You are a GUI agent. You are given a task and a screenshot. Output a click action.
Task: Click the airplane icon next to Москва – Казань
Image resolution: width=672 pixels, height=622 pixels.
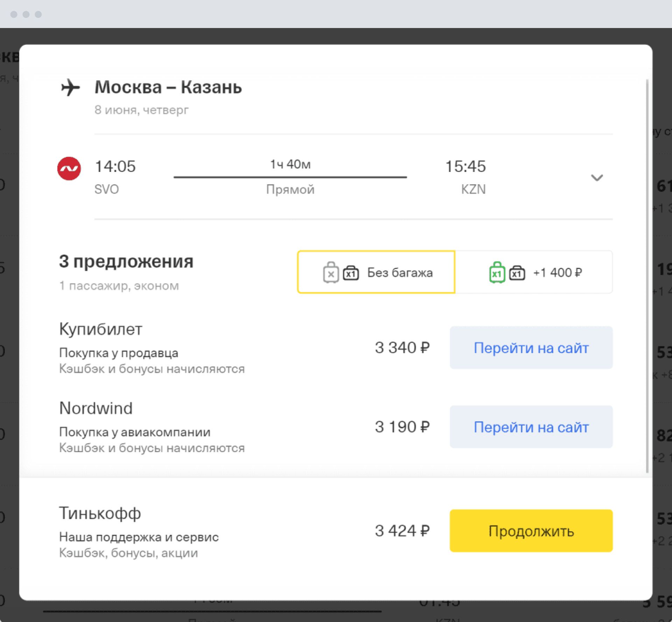point(70,87)
